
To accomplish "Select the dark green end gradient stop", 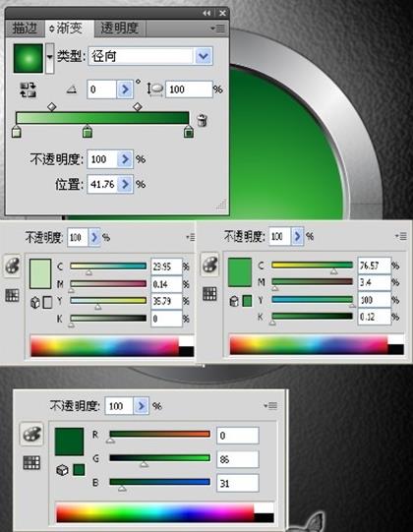I will click(x=189, y=132).
